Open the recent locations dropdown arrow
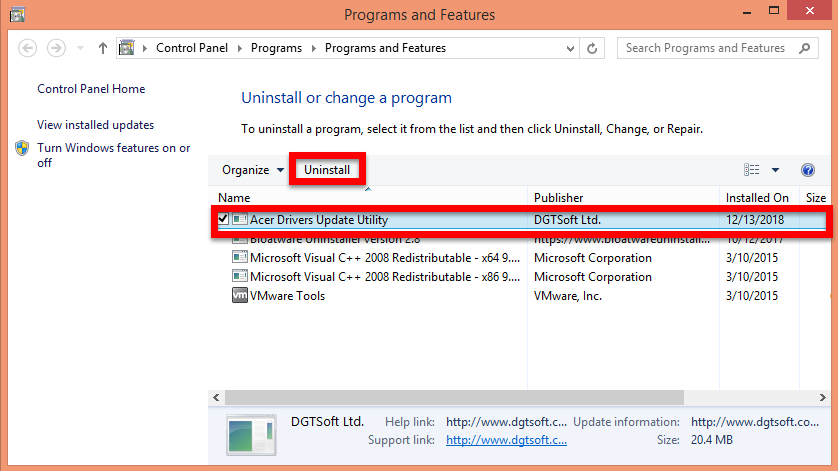 click(80, 48)
